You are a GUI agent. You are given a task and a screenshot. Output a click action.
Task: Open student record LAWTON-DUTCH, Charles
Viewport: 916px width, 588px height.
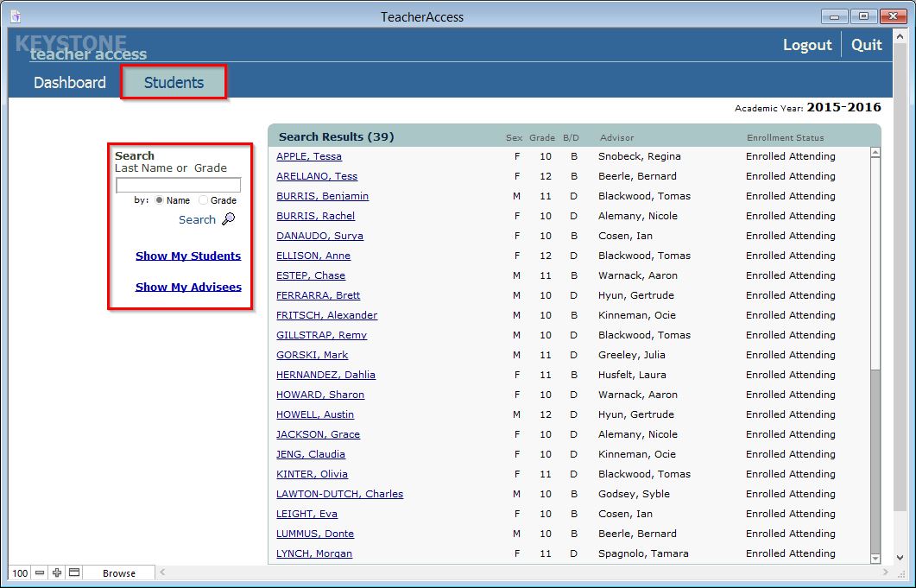(x=339, y=494)
